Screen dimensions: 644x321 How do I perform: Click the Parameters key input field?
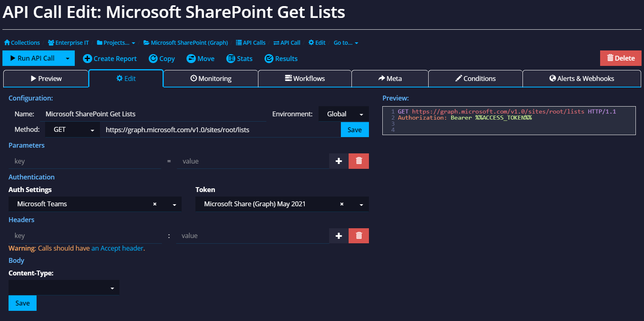(x=85, y=161)
